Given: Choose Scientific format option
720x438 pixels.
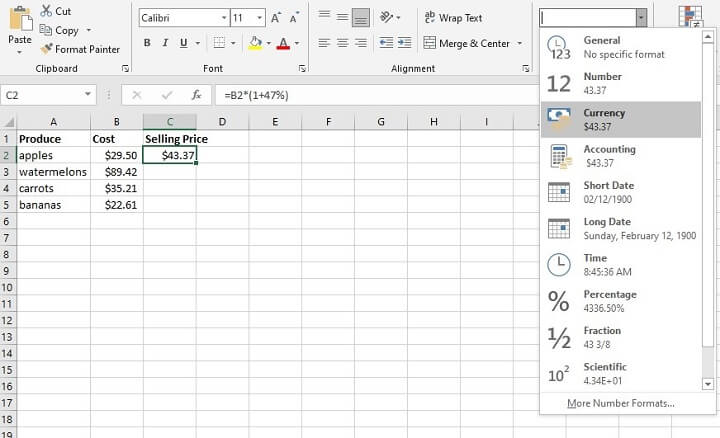Looking at the screenshot, I should (x=621, y=374).
